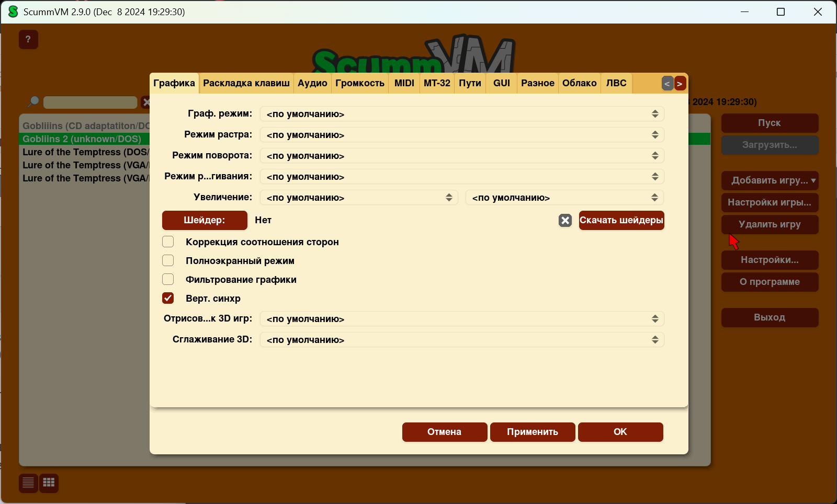Viewport: 837px width, 504px height.
Task: Click the Настройки игры... button
Action: click(770, 202)
